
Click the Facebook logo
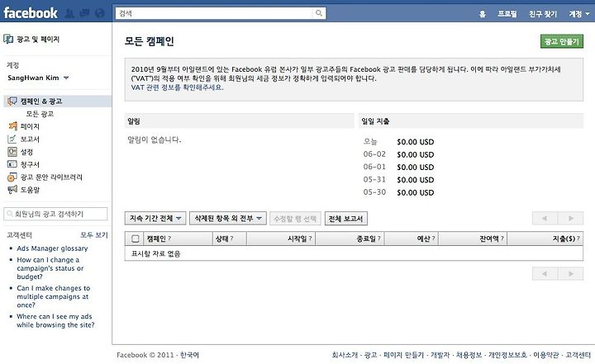point(31,13)
